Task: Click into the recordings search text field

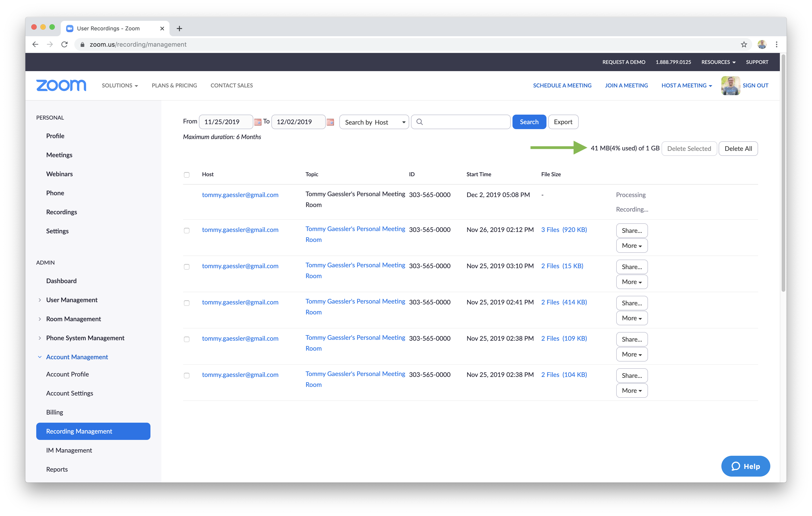Action: coord(465,122)
